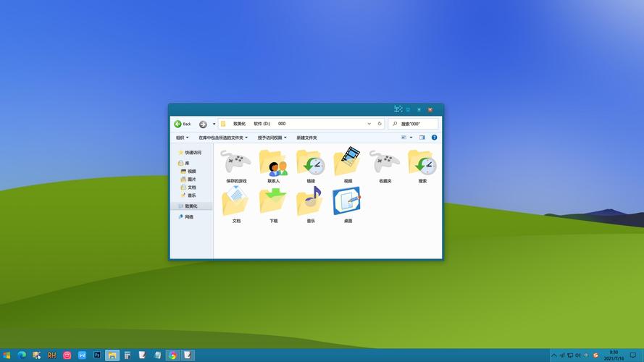644x362 pixels.
Task: Open the colorful wheel app on taskbar
Action: 172,355
